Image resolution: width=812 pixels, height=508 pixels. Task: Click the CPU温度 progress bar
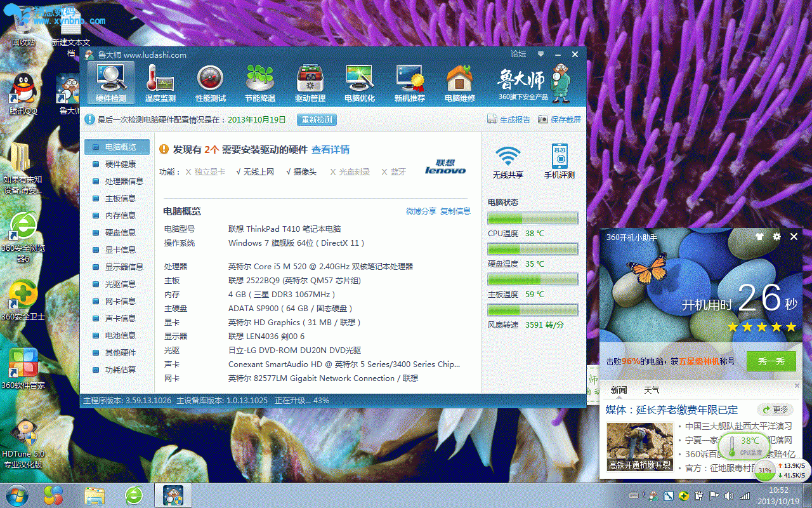tap(533, 218)
